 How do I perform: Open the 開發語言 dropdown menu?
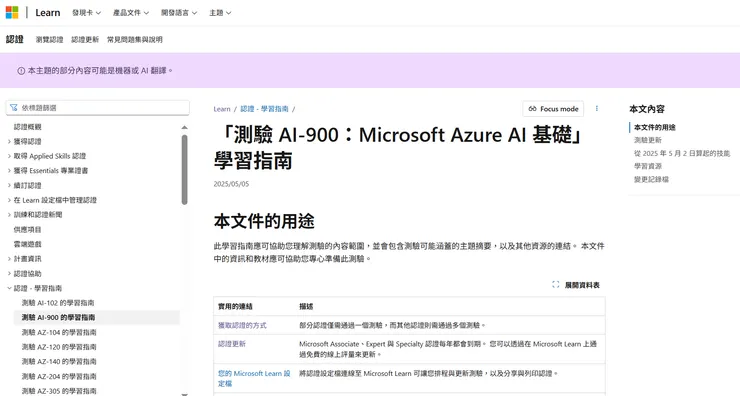pos(179,13)
